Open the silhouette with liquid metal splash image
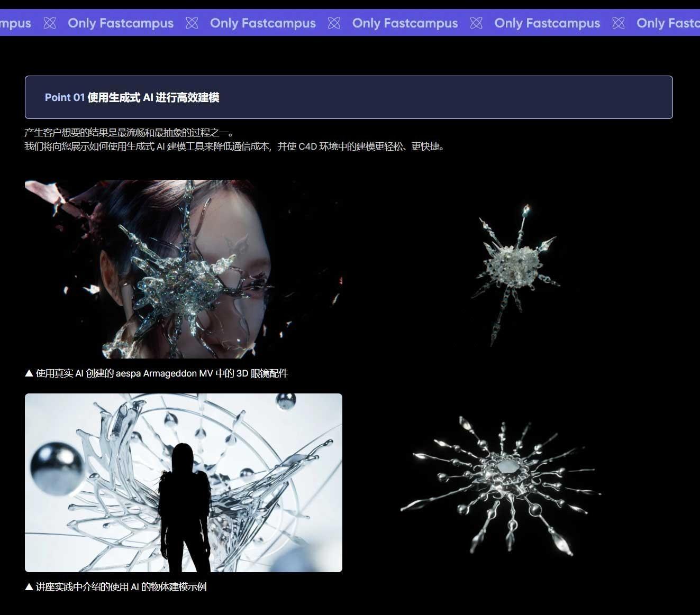Viewport: 700px width, 615px height. pos(184,482)
